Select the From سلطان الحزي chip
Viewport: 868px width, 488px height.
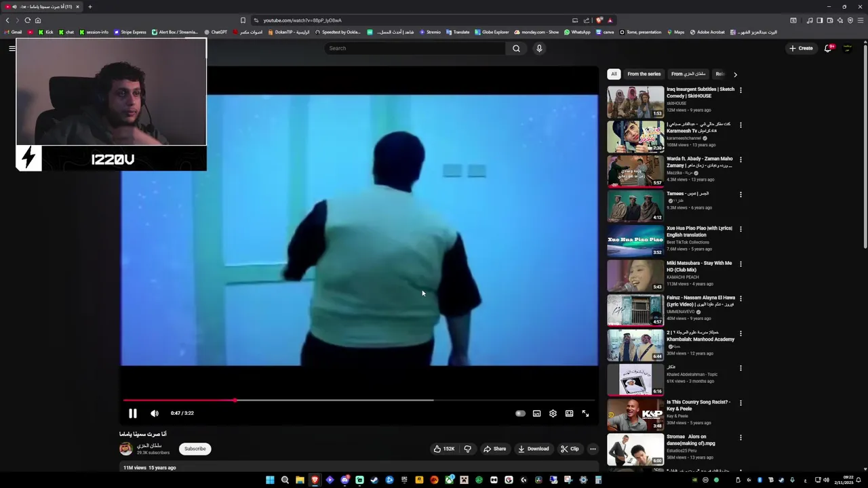pyautogui.click(x=688, y=74)
